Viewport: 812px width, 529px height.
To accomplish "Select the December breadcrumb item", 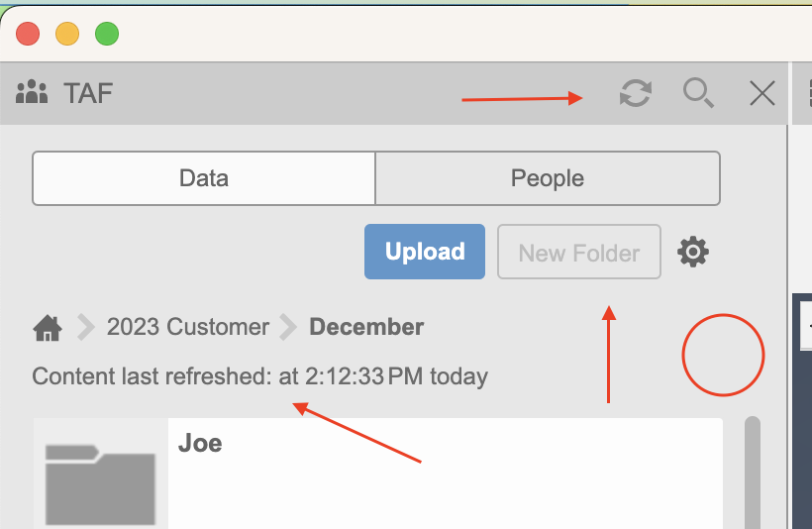I will 366,327.
